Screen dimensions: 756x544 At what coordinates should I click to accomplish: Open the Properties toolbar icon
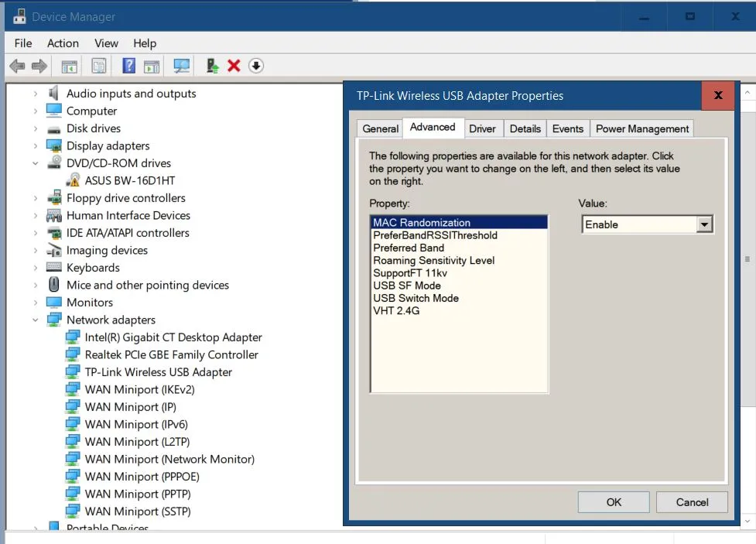(x=99, y=66)
